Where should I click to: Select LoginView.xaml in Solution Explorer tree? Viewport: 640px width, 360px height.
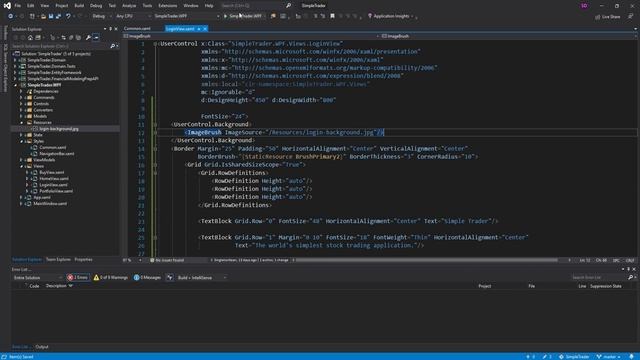click(x=53, y=184)
